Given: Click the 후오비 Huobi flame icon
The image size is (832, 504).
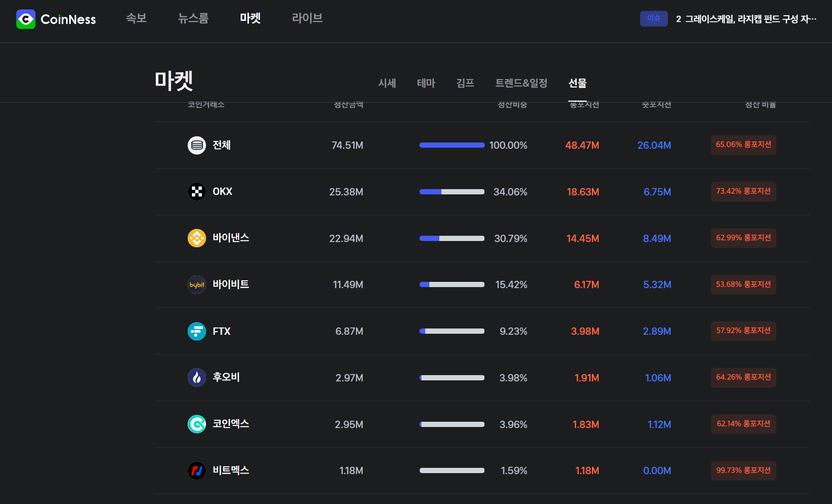Looking at the screenshot, I should [197, 378].
